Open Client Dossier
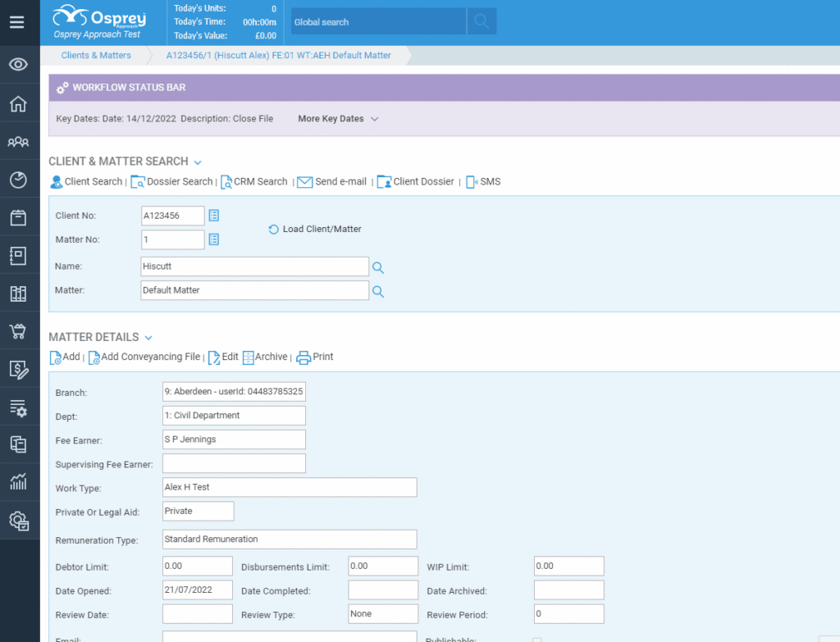Screen dimensions: 840x642 click(416, 181)
